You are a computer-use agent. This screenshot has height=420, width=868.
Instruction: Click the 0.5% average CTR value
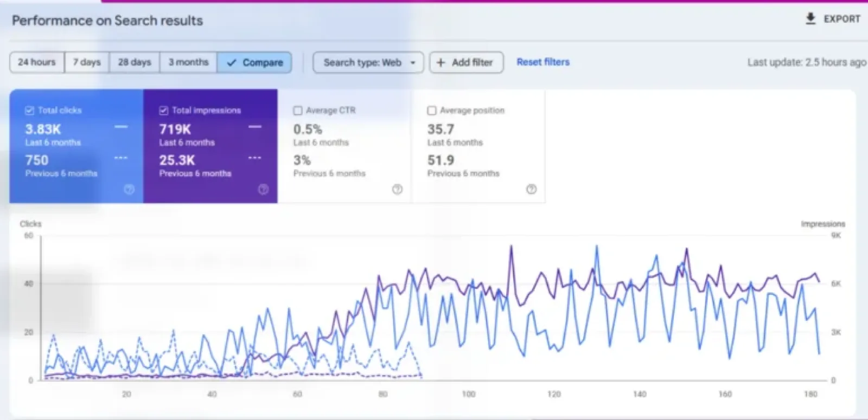click(308, 130)
